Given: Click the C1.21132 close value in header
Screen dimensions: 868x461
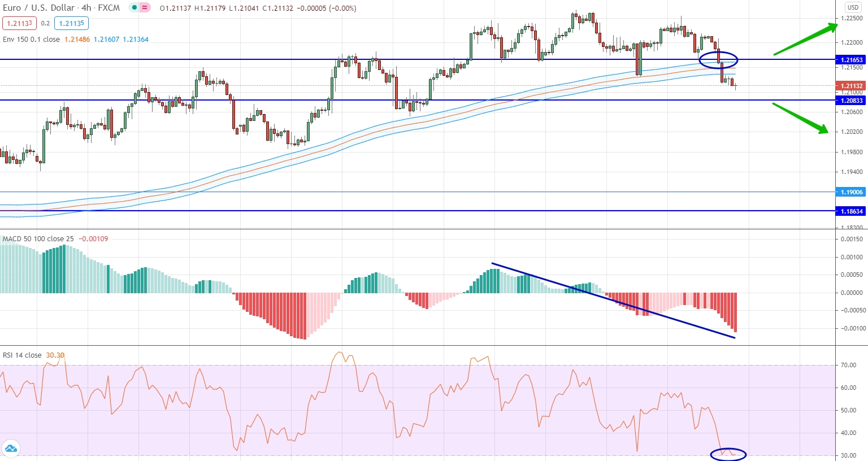Looking at the screenshot, I should pyautogui.click(x=277, y=8).
